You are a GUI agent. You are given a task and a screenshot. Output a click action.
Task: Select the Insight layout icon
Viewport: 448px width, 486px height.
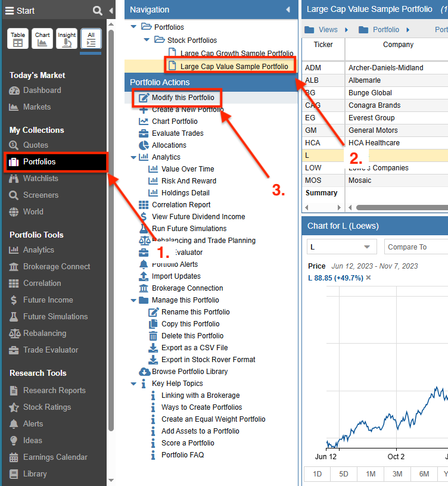[x=67, y=39]
